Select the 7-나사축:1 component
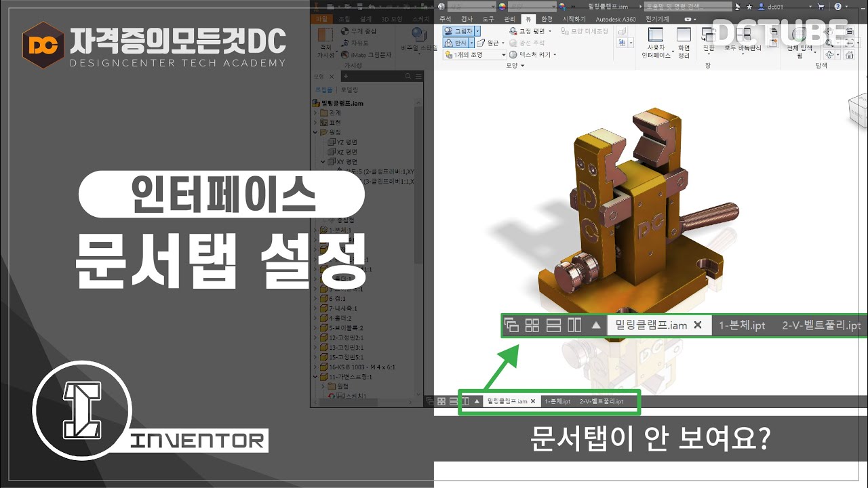868x488 pixels. pos(338,308)
